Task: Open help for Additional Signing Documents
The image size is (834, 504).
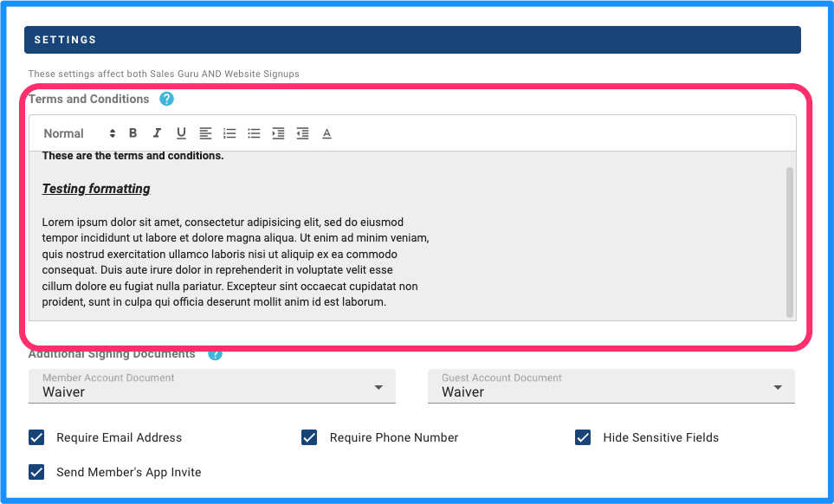Action: pos(215,354)
